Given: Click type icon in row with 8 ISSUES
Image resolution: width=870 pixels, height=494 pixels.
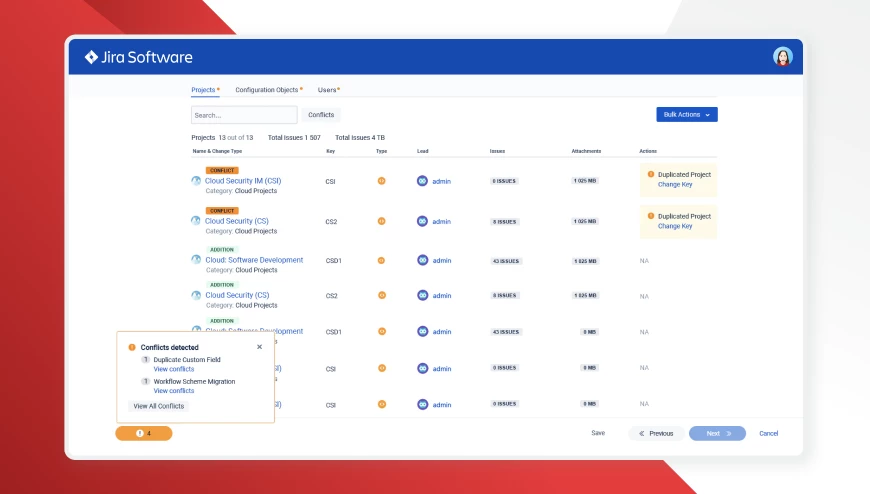Looking at the screenshot, I should [382, 221].
